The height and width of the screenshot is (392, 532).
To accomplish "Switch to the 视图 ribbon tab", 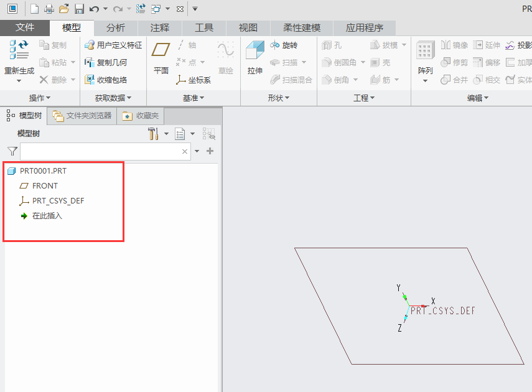I will [248, 28].
